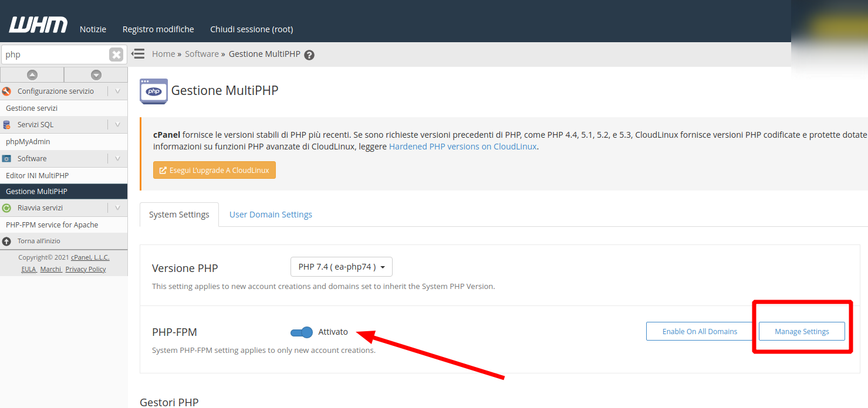868x408 pixels.
Task: Collapse the Configurazione servizio section chevron
Action: point(117,91)
